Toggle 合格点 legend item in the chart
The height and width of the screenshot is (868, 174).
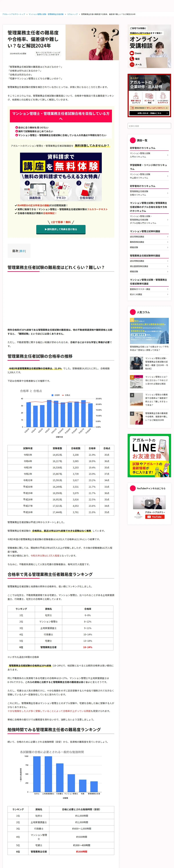[67, 395]
